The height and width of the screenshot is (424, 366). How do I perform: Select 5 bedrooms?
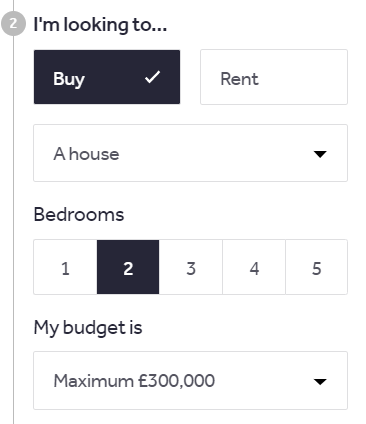(x=316, y=267)
